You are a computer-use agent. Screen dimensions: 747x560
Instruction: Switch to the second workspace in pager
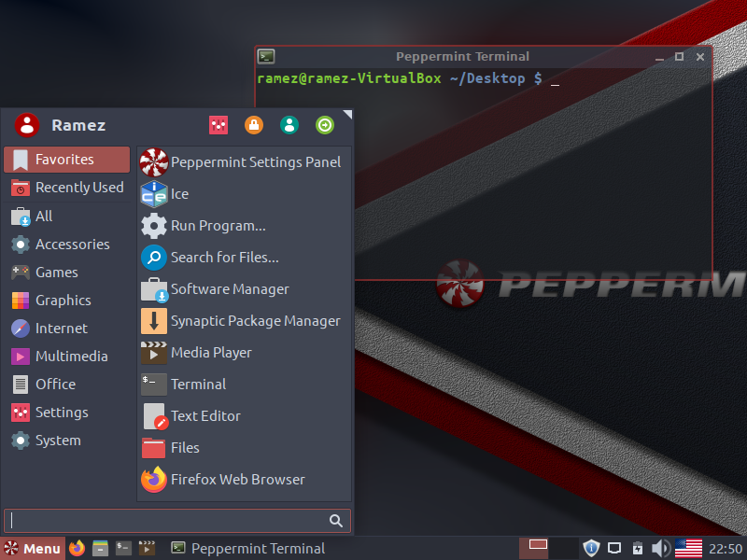coord(564,548)
